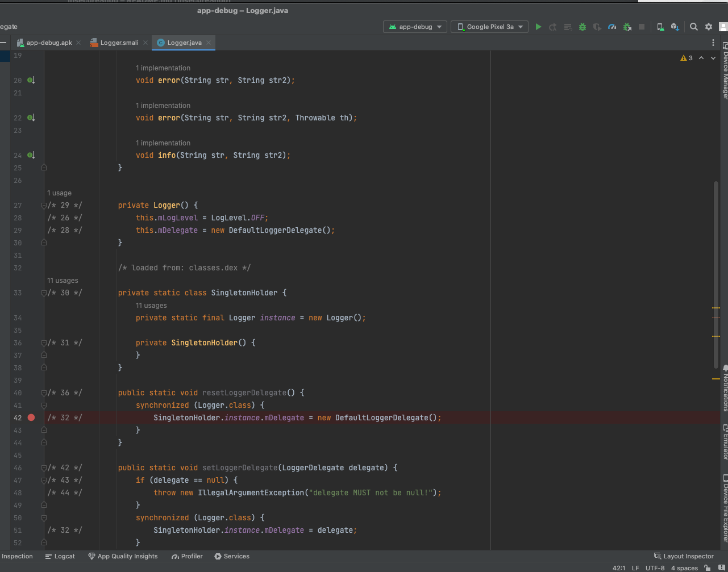This screenshot has width=728, height=572.
Task: Open the Device File Explorer side panel
Action: click(725, 508)
